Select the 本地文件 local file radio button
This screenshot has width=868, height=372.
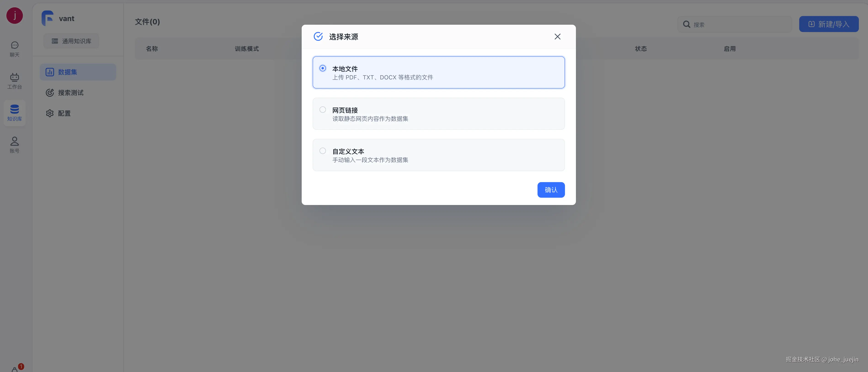click(322, 68)
